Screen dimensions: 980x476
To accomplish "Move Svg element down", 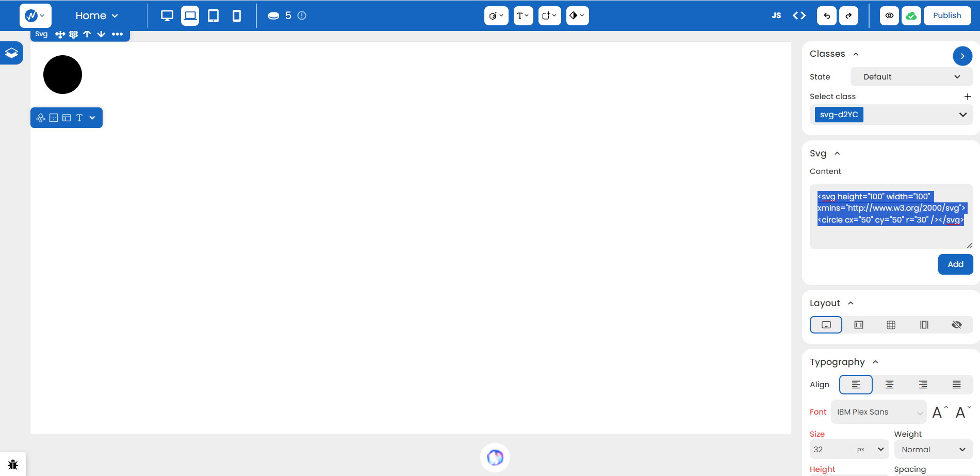I will pos(101,35).
